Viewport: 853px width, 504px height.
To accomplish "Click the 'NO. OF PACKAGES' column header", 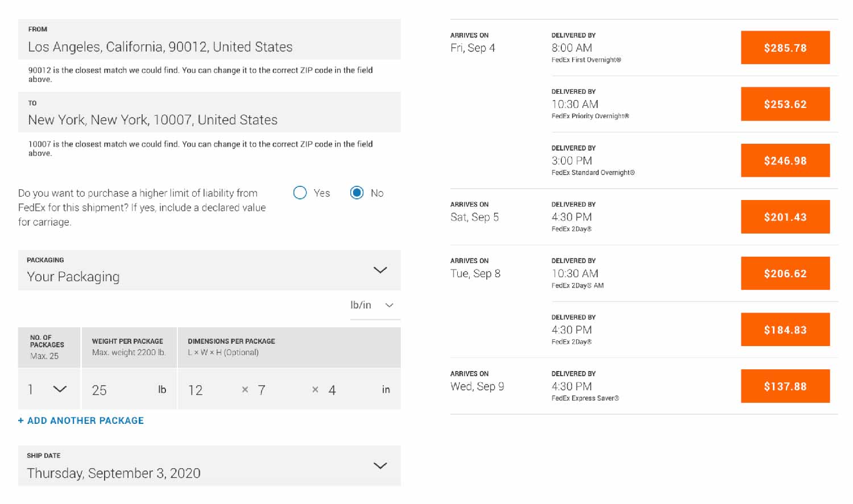I will pos(47,341).
